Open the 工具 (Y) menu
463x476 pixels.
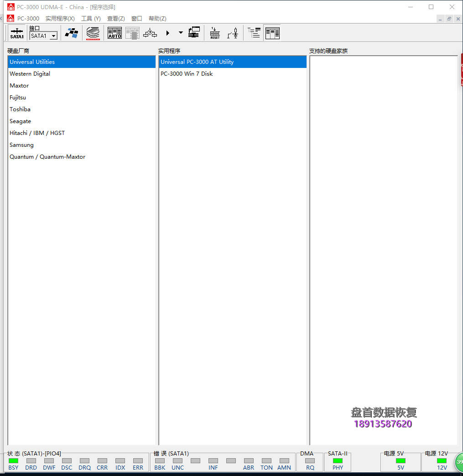tap(91, 19)
